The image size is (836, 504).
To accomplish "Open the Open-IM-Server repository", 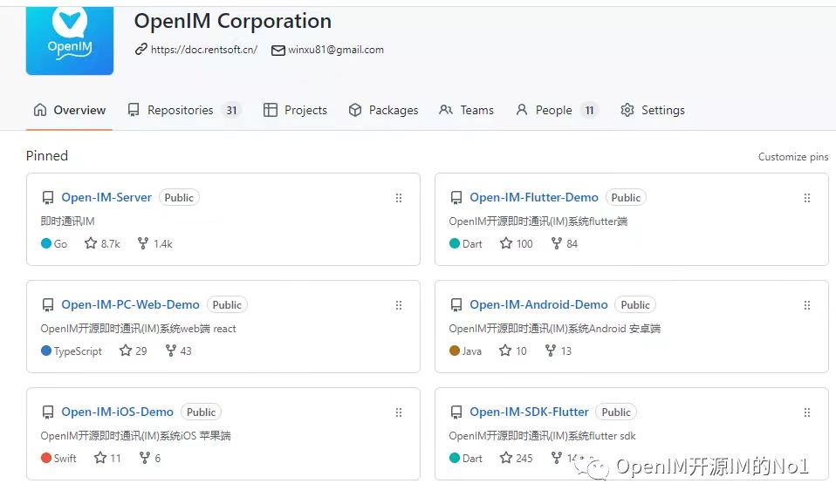I will pos(106,198).
